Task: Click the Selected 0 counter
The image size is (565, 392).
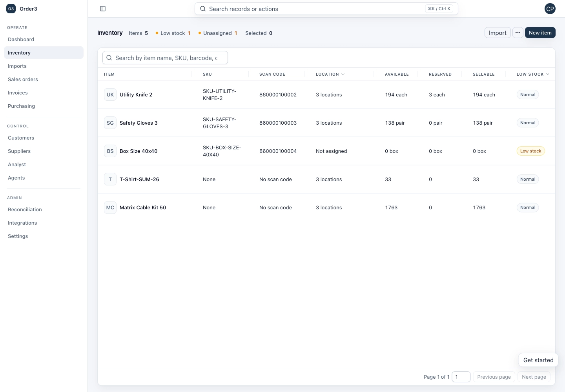Action: [x=259, y=33]
